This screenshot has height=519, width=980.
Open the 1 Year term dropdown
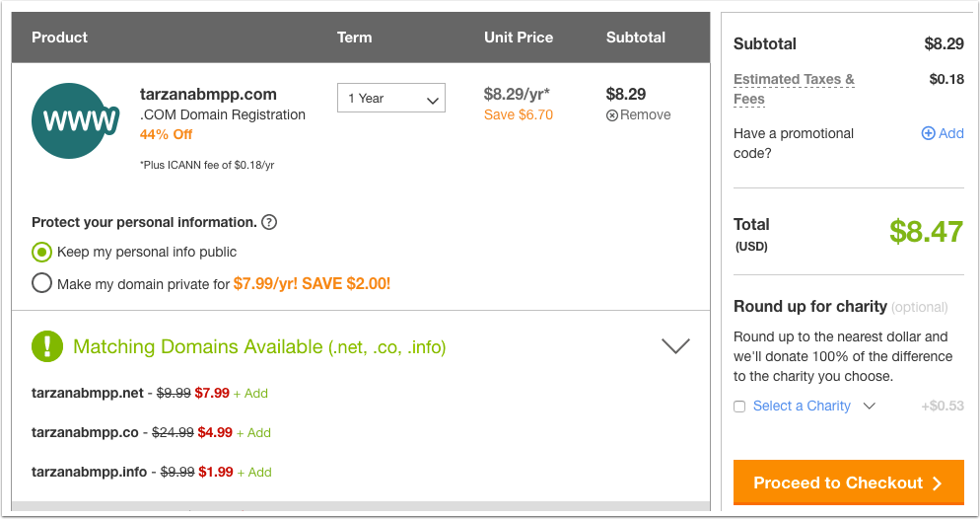(x=391, y=99)
